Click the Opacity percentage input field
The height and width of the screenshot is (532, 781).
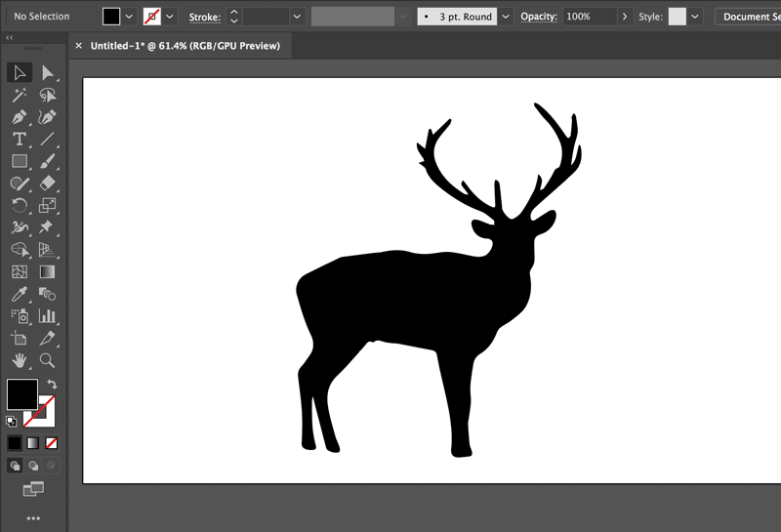tap(590, 17)
